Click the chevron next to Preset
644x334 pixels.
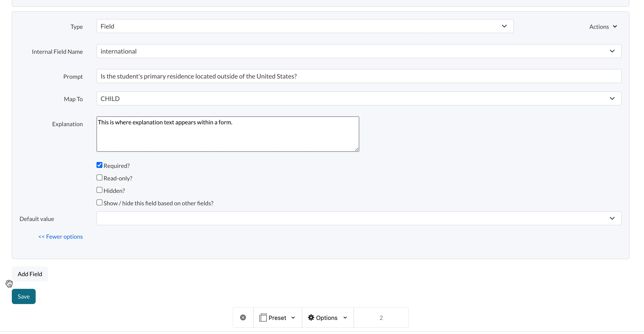pyautogui.click(x=293, y=317)
